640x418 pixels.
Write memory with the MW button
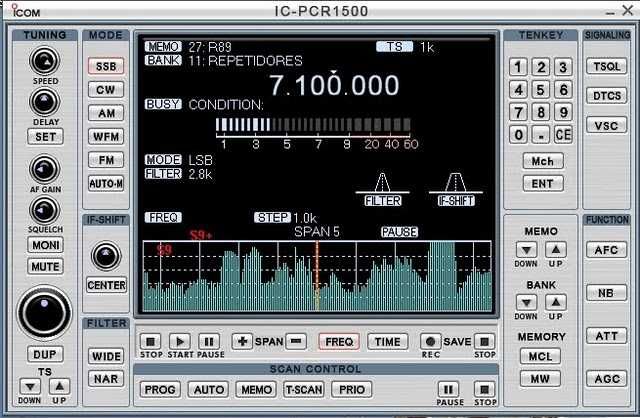(540, 378)
